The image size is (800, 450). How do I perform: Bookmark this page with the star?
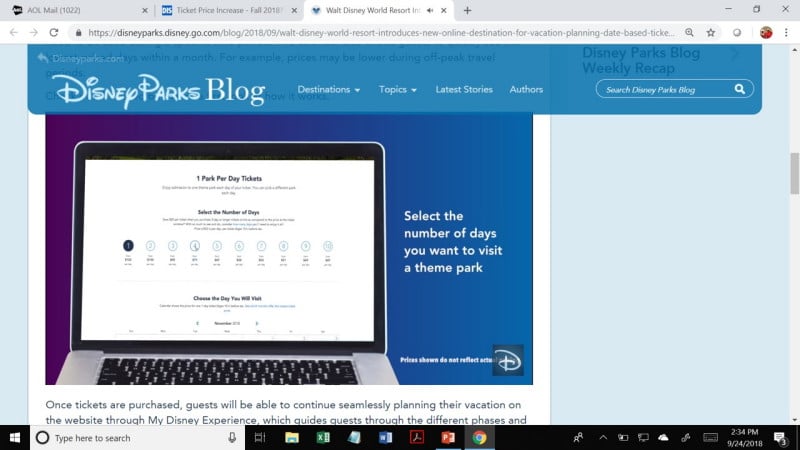pyautogui.click(x=711, y=33)
